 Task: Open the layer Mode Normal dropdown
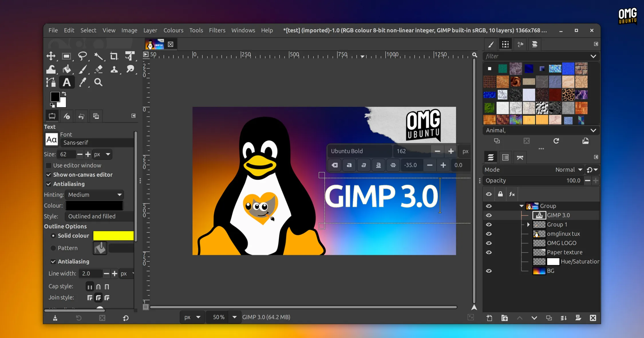coord(568,170)
